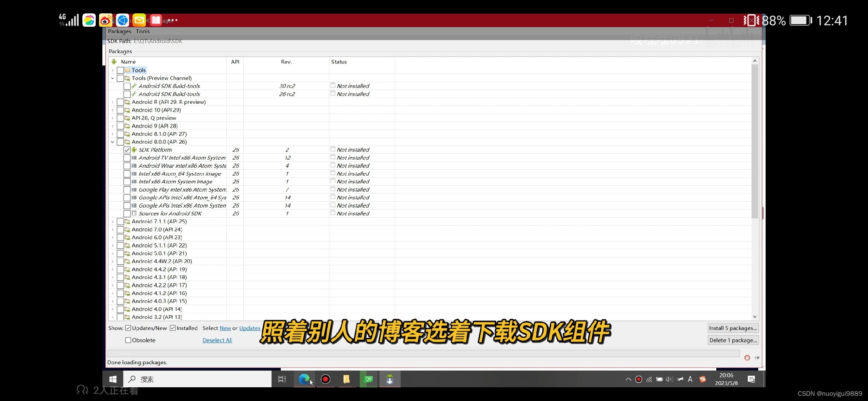The width and height of the screenshot is (868, 401).
Task: Click the Deselect All link
Action: [x=217, y=340]
